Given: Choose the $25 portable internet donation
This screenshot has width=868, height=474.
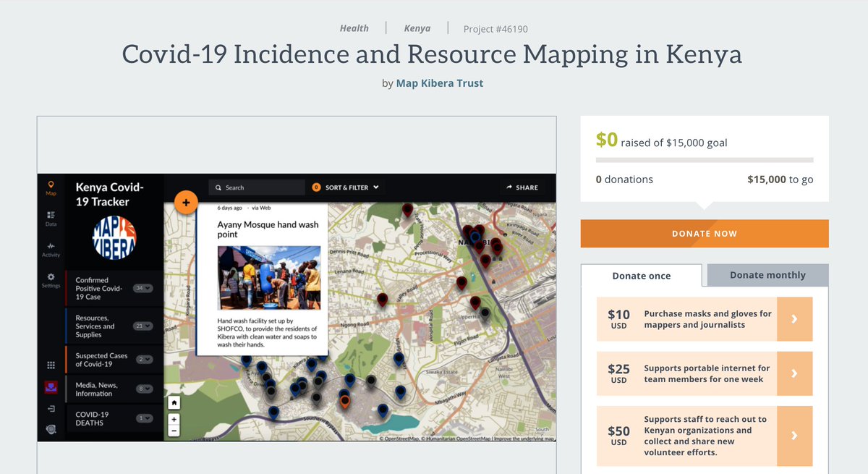Looking at the screenshot, I should 705,373.
